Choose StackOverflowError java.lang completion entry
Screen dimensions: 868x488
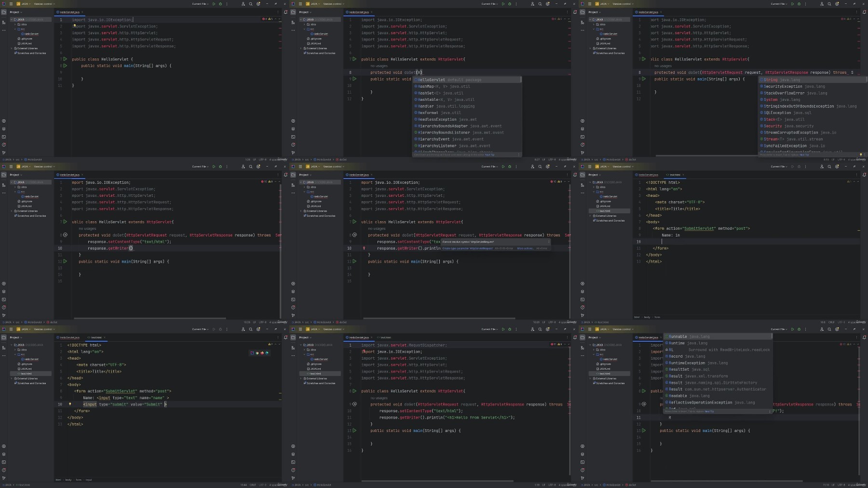point(813,93)
